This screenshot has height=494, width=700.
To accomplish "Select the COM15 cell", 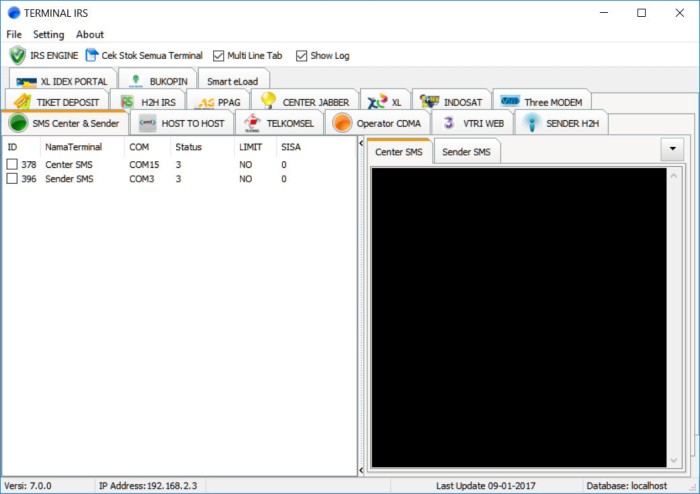I will coord(144,165).
